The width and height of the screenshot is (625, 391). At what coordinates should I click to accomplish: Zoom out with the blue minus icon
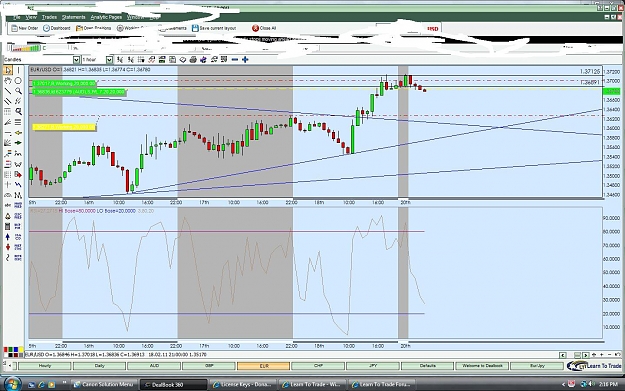[235, 60]
